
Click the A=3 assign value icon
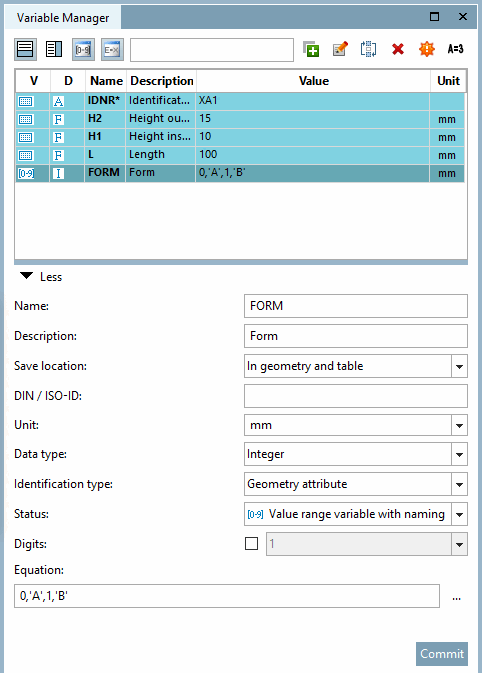coord(455,49)
